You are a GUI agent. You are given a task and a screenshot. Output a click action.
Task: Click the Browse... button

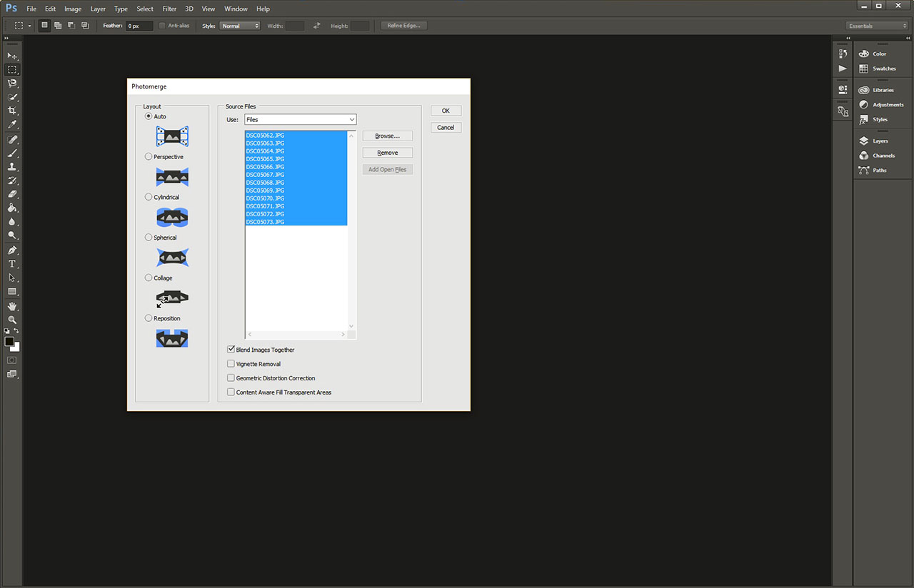pos(387,136)
